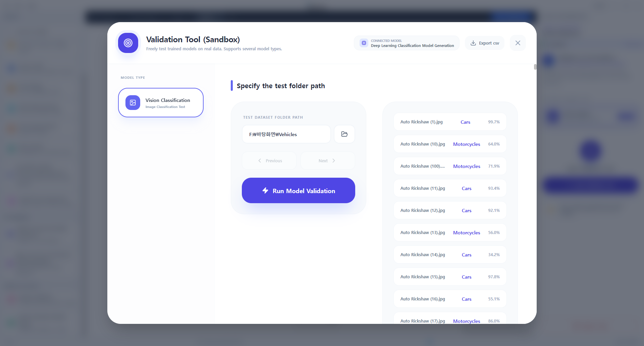Select result row Auto Rickshaw (14).jpg

(450, 254)
